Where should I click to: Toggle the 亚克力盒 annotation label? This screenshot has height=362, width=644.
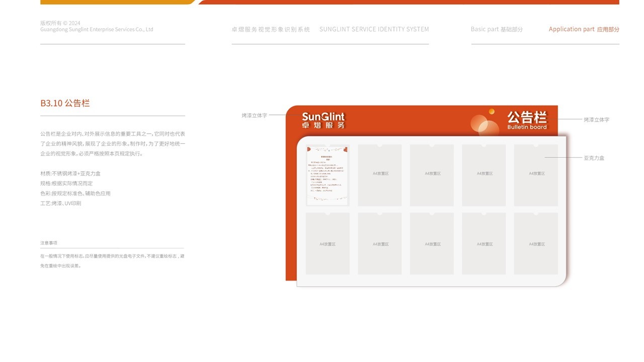pos(595,157)
